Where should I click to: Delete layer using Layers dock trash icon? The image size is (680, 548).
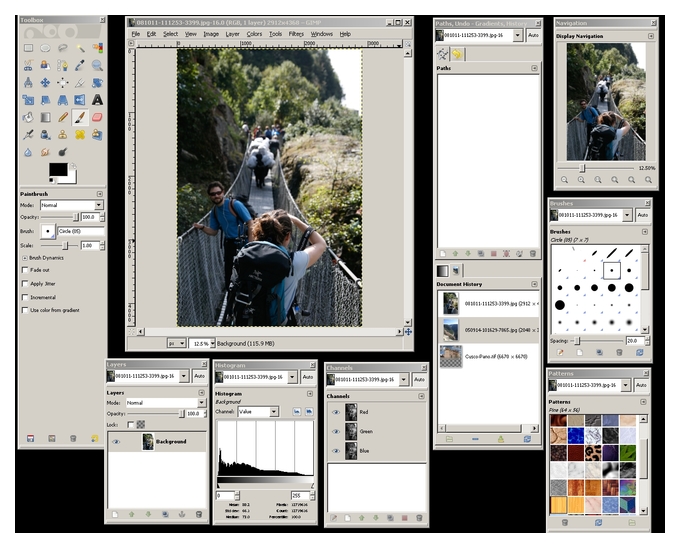pos(199,514)
